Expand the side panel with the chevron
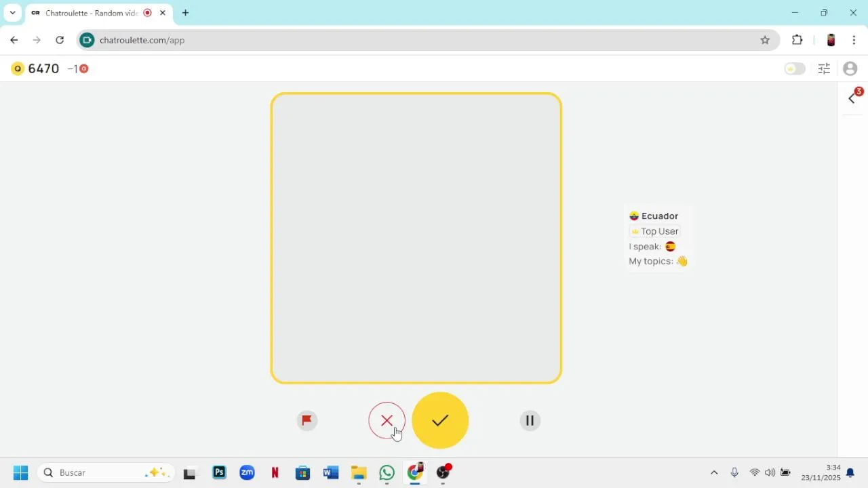 852,98
